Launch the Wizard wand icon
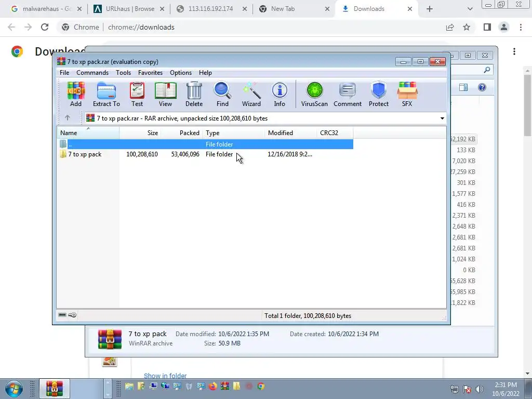 (x=251, y=95)
